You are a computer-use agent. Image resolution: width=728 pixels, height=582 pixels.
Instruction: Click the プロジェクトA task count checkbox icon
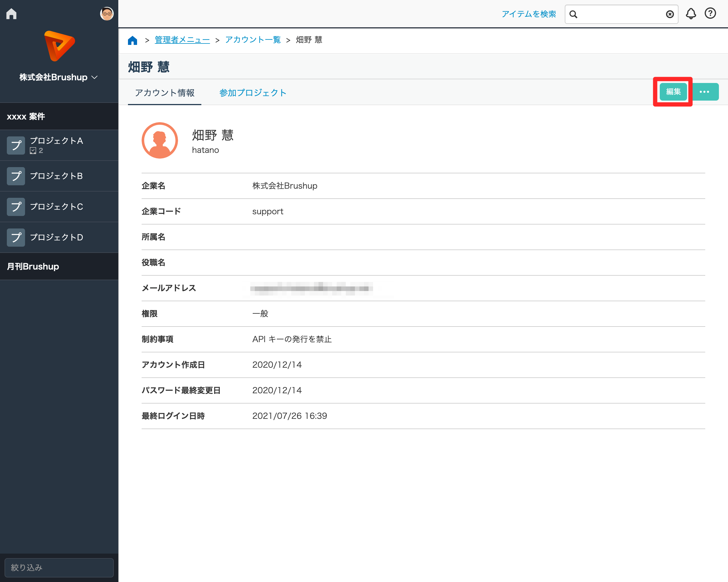click(x=33, y=151)
